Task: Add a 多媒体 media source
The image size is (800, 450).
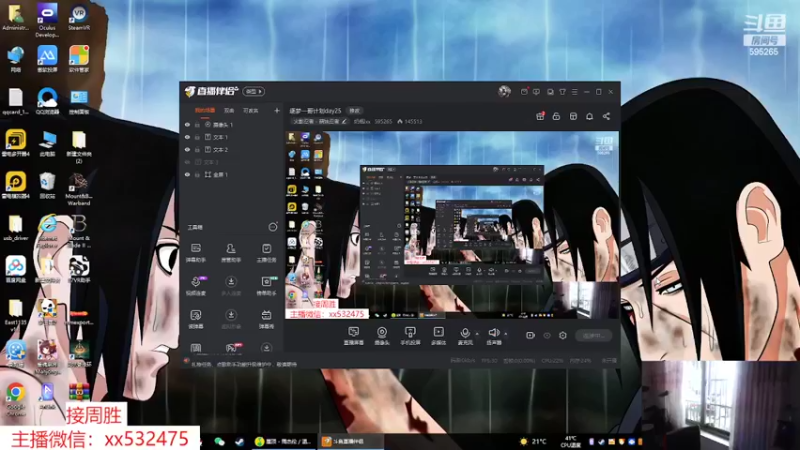Action: (438, 336)
